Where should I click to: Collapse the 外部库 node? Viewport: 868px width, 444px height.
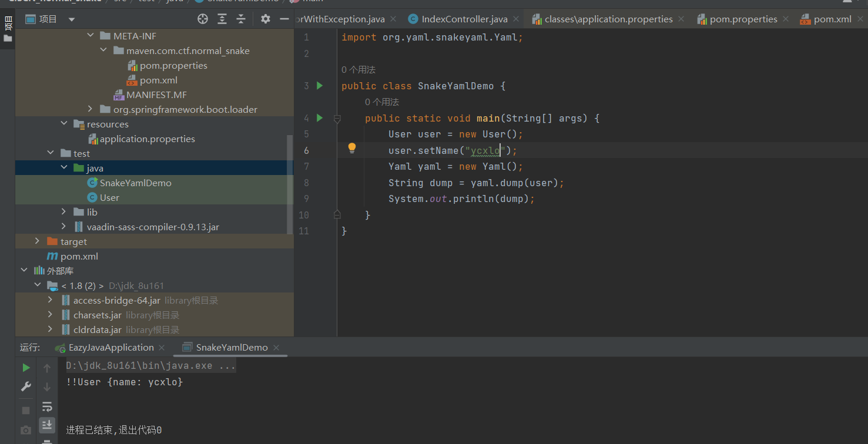pos(24,271)
